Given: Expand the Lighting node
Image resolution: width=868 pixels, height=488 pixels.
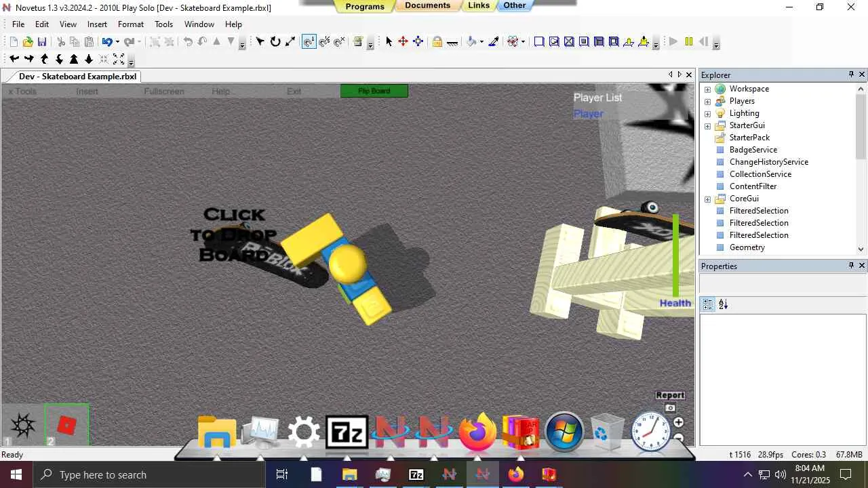Looking at the screenshot, I should 707,113.
